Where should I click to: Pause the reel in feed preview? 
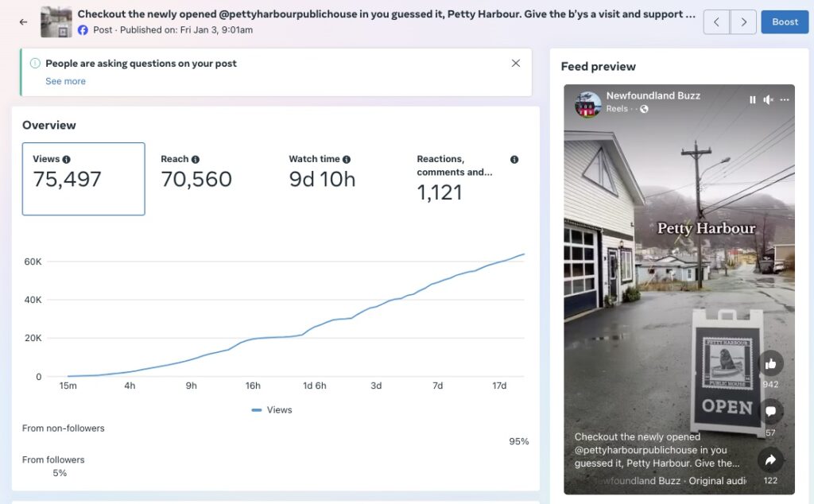point(752,99)
